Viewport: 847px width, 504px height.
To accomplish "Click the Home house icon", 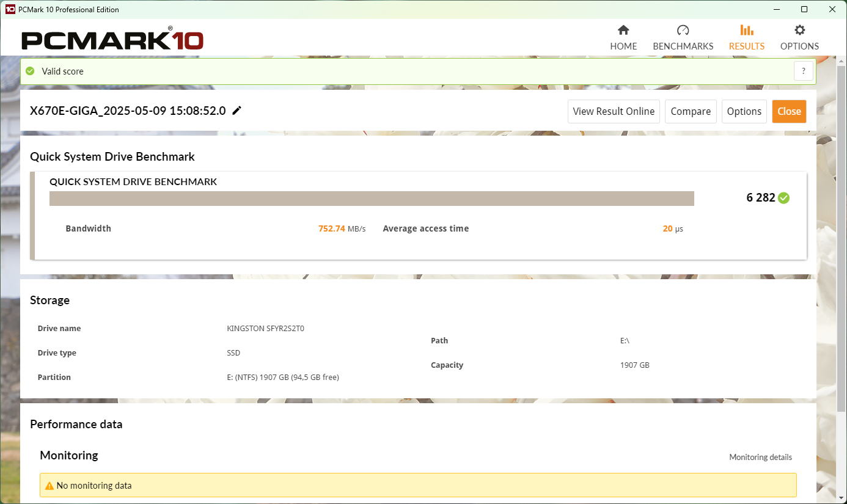I will (623, 30).
